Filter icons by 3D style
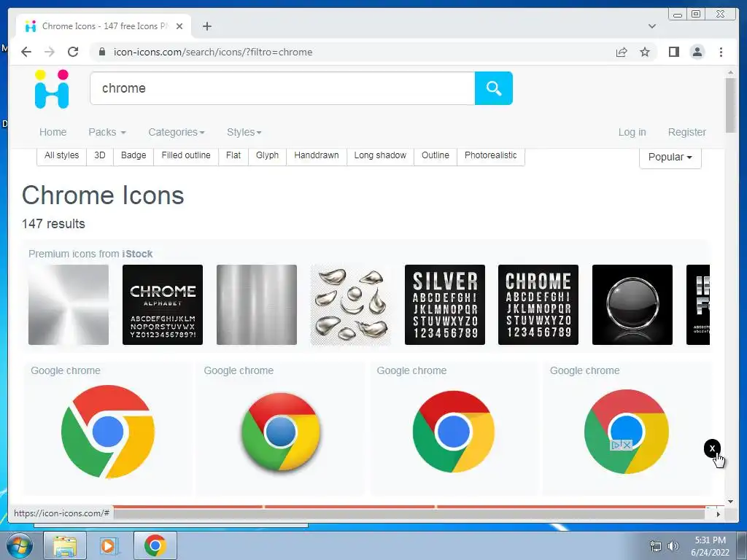The height and width of the screenshot is (560, 747). [99, 155]
